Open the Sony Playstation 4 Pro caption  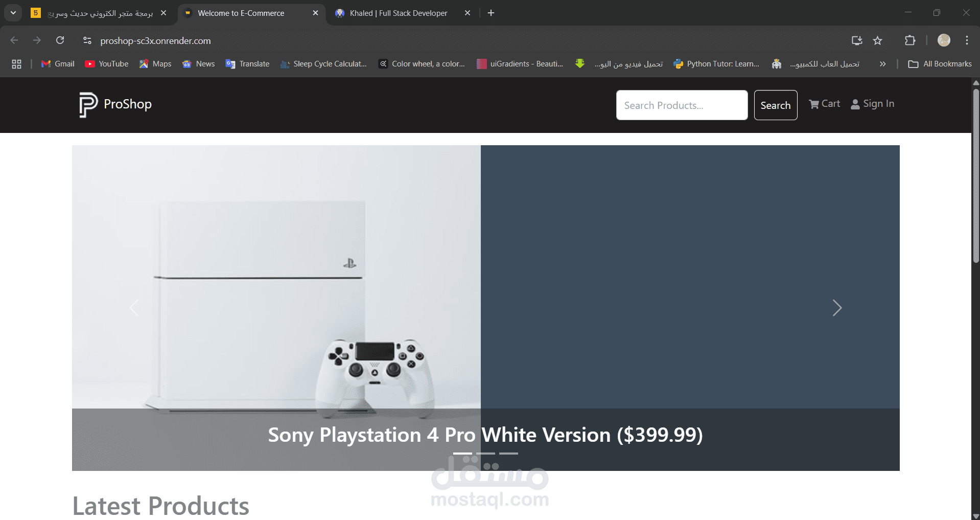(x=485, y=435)
